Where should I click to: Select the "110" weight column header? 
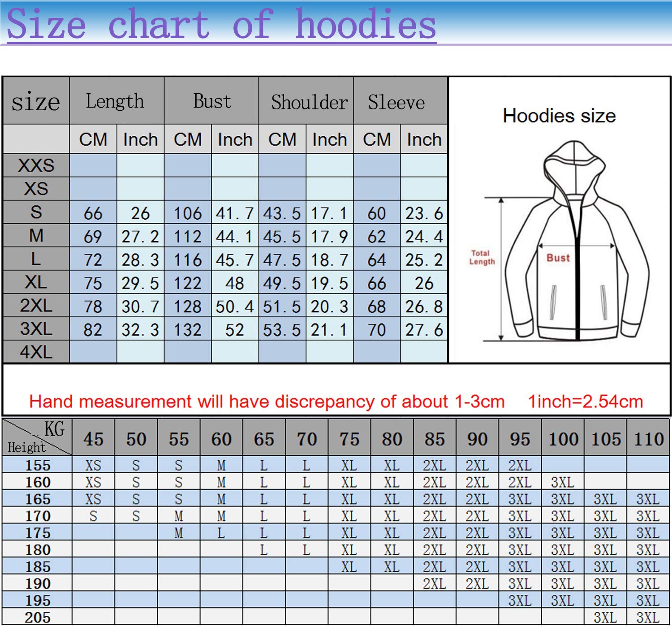click(648, 439)
